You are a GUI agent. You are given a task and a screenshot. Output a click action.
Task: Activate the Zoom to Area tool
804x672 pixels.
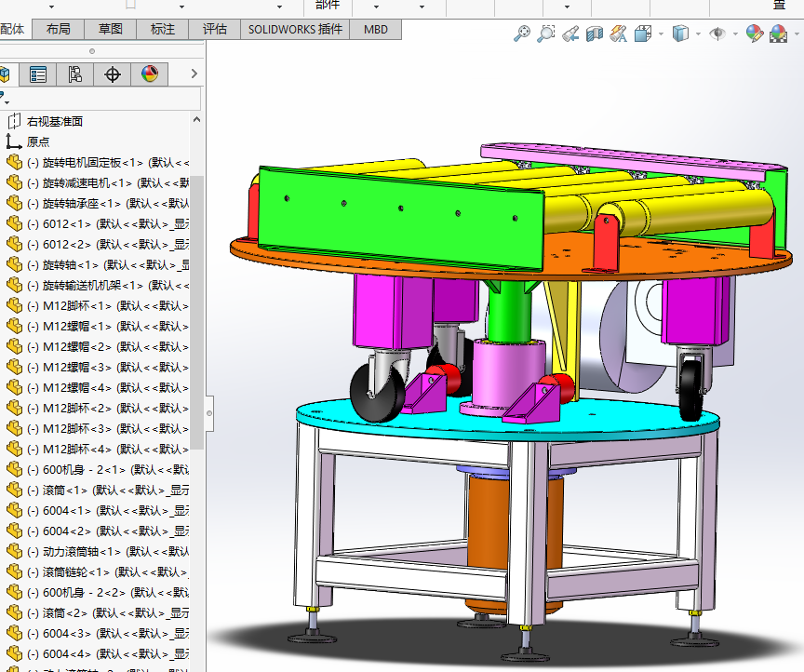pyautogui.click(x=546, y=34)
